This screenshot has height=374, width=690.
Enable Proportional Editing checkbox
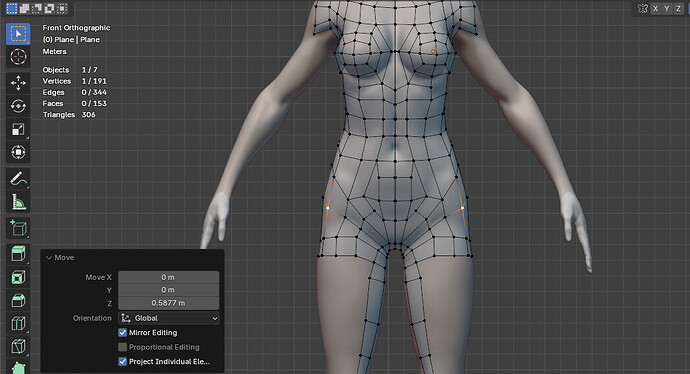coord(123,347)
